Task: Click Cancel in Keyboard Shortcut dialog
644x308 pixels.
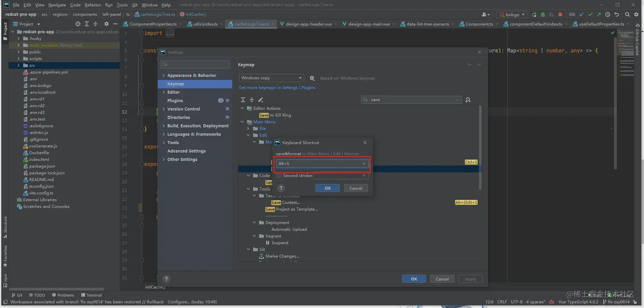Action: coord(356,188)
